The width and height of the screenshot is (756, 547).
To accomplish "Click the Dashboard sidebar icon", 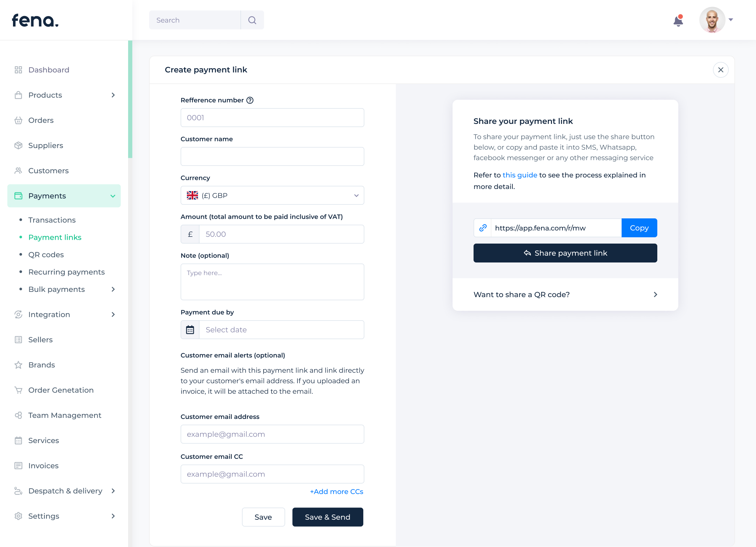I will (x=18, y=69).
